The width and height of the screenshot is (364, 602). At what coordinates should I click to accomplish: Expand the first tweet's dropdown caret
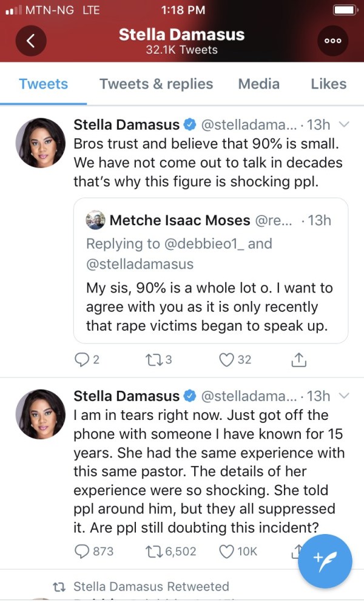pyautogui.click(x=343, y=125)
